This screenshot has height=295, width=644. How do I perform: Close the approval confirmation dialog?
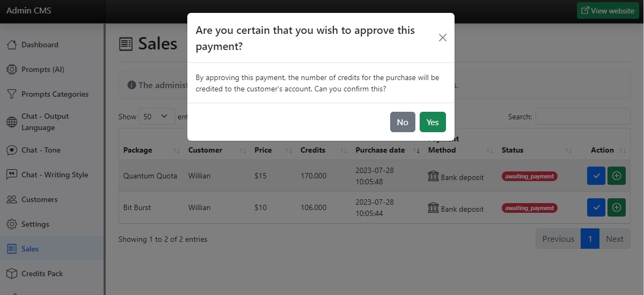pyautogui.click(x=443, y=38)
